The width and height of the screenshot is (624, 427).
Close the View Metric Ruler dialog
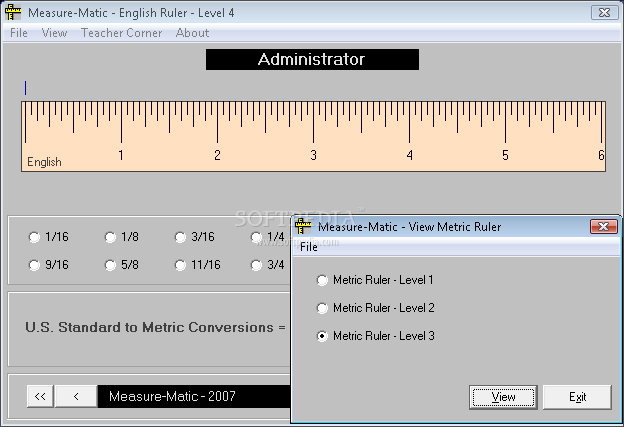pyautogui.click(x=604, y=226)
